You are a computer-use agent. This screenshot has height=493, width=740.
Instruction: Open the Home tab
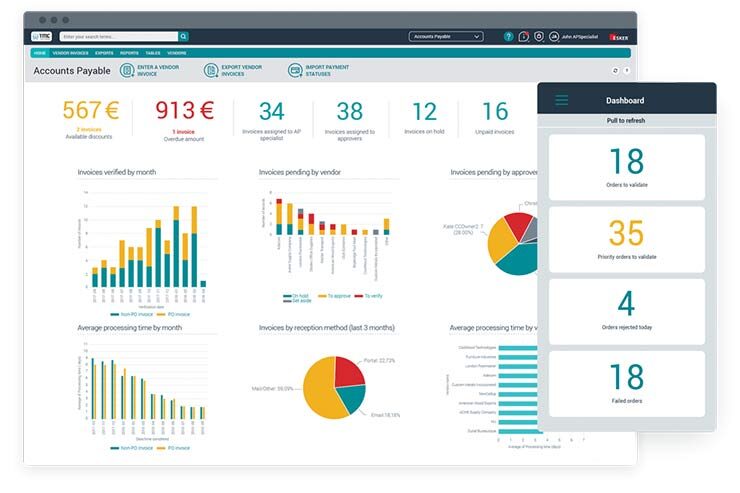(39, 52)
